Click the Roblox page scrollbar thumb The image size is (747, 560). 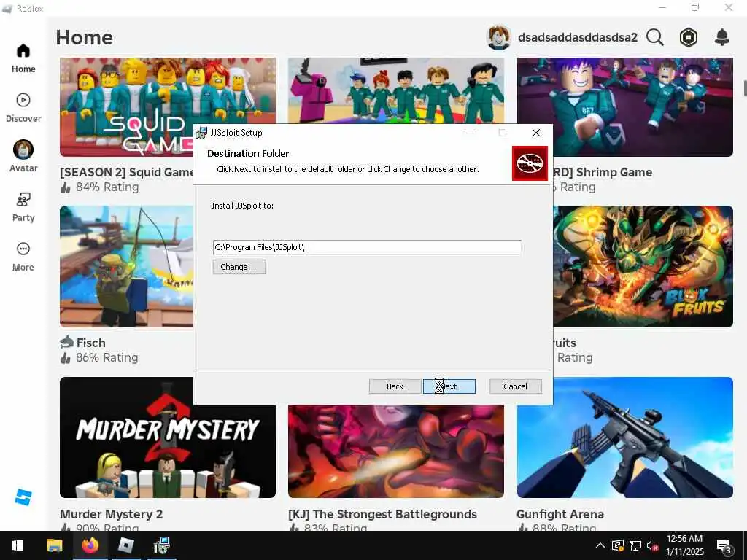pyautogui.click(x=745, y=87)
